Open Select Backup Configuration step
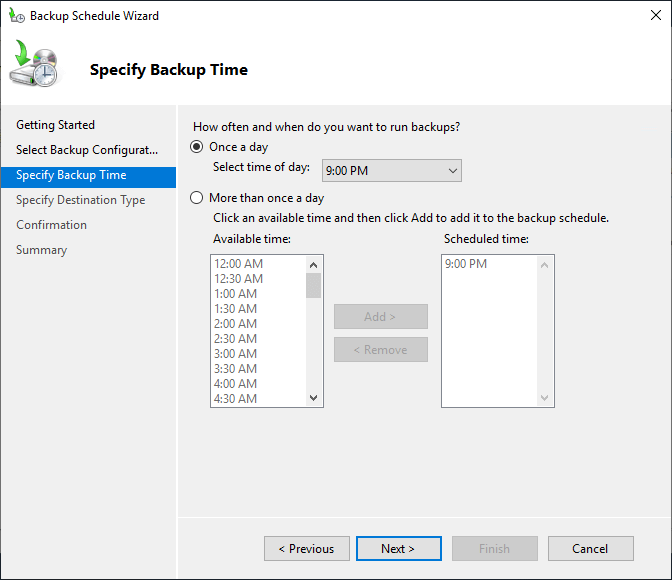 (87, 150)
